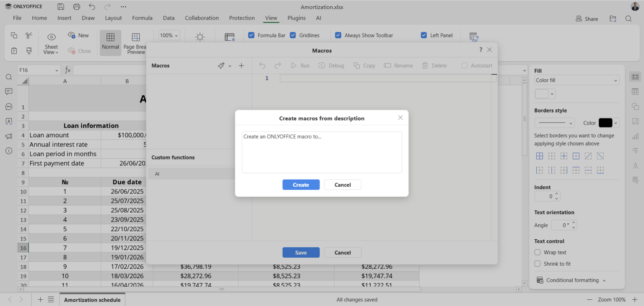Toggle the Formula Bar checkbox

click(x=251, y=35)
